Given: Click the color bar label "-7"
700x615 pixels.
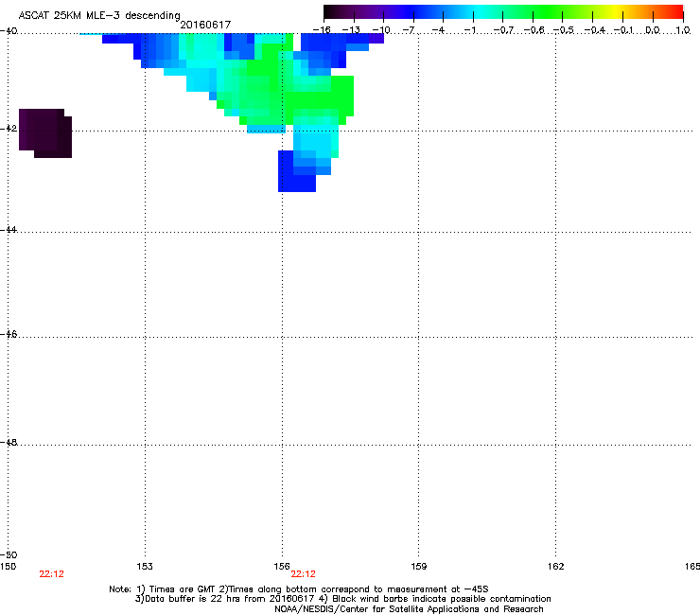Looking at the screenshot, I should (x=409, y=30).
